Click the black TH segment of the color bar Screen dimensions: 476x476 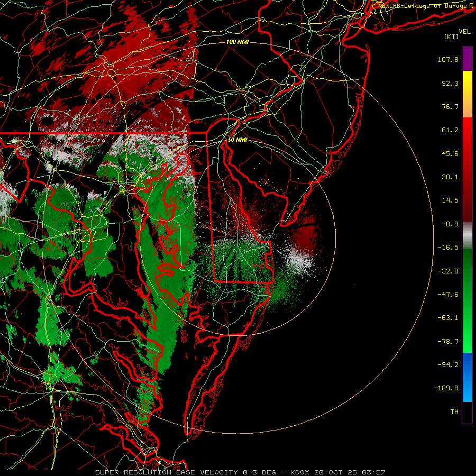tap(467, 413)
